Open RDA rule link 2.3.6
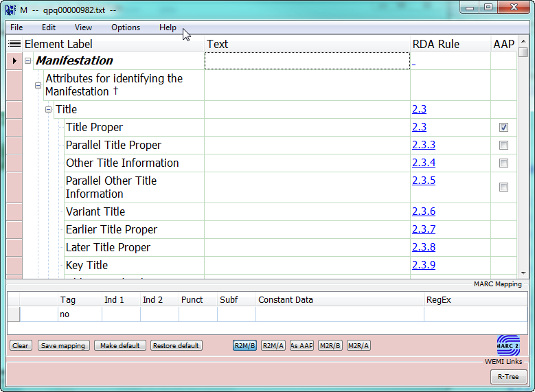Screen dimensions: 535x392 (424, 211)
